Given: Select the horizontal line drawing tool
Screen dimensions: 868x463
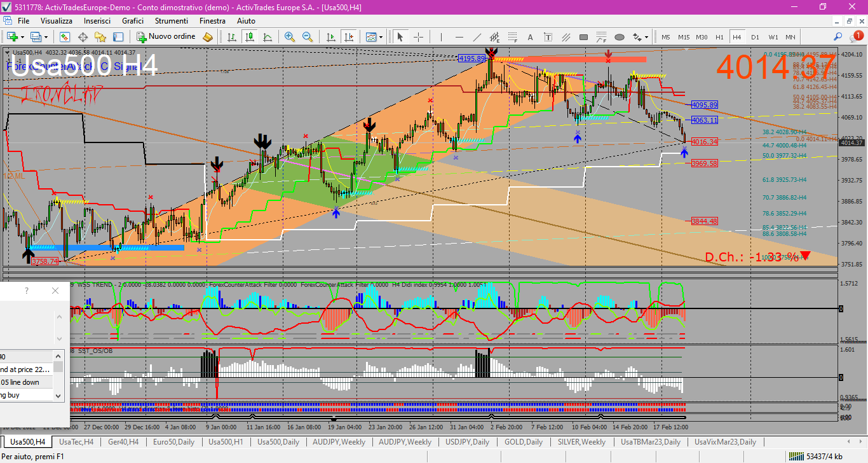Looking at the screenshot, I should click(459, 37).
